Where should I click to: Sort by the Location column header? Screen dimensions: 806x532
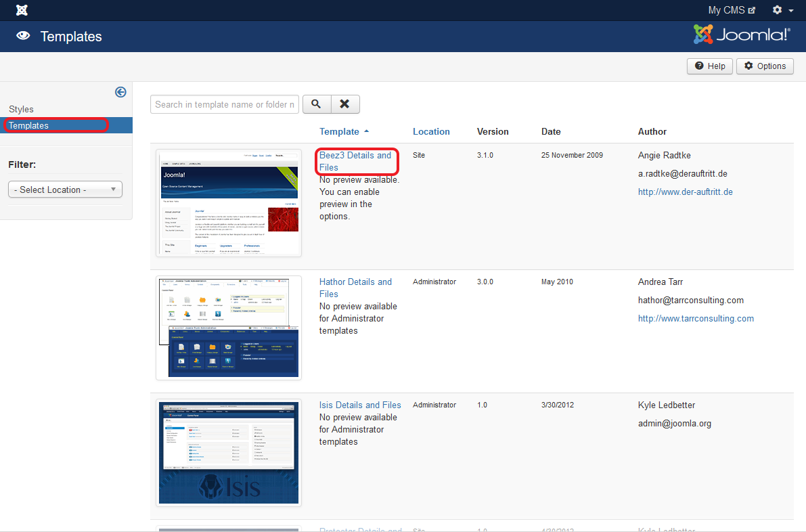(431, 131)
